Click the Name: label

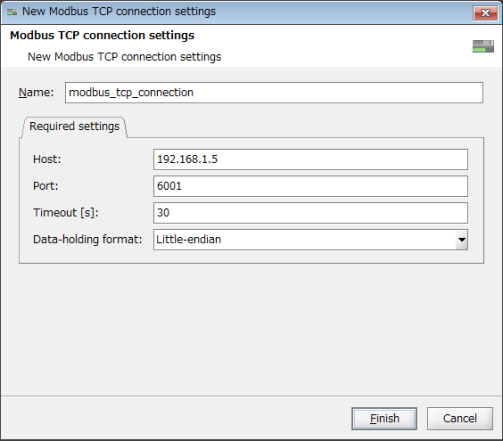point(36,92)
